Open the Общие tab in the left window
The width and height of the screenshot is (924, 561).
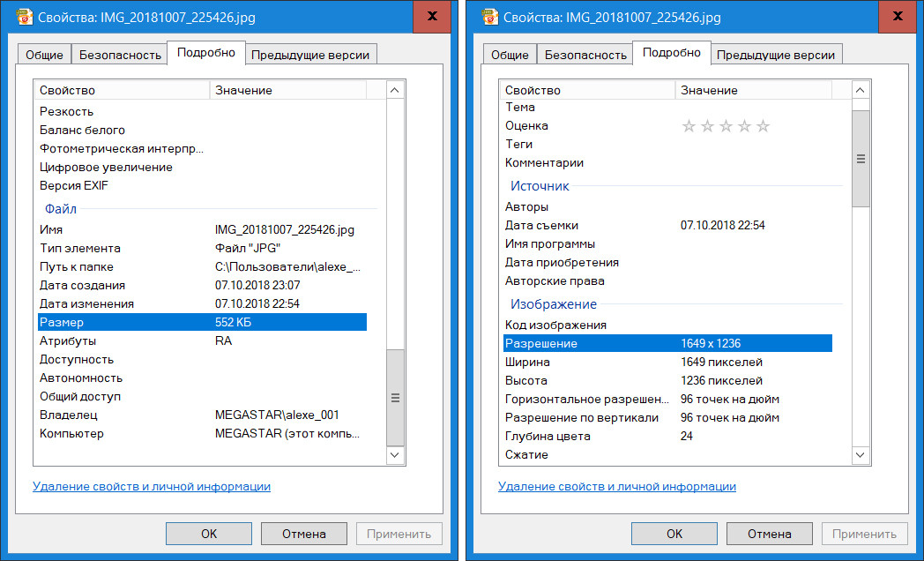click(x=44, y=55)
